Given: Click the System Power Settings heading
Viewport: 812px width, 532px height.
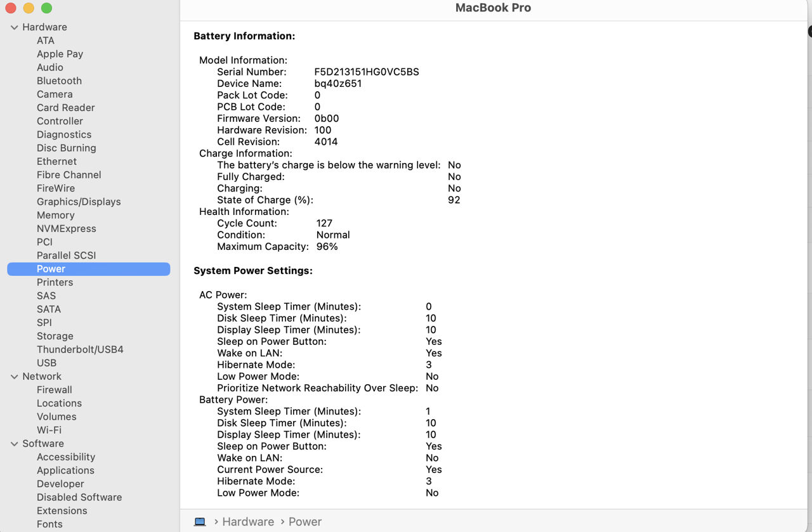Looking at the screenshot, I should (253, 271).
